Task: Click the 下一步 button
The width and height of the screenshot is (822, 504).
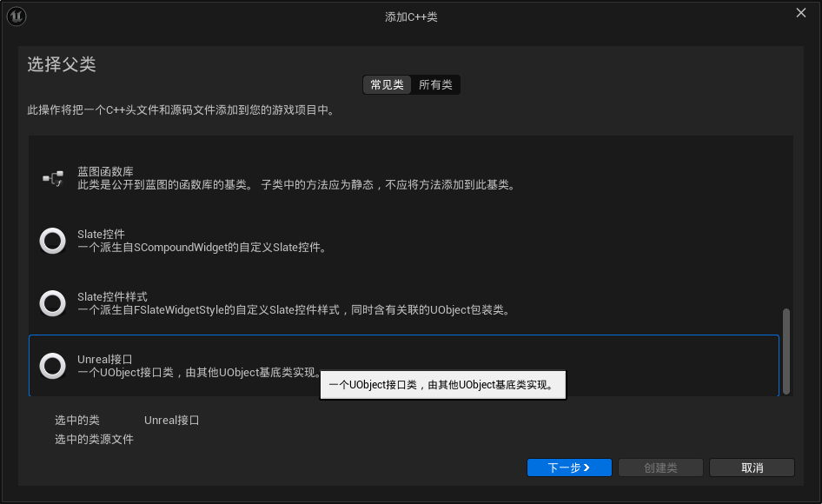Action: 569,468
